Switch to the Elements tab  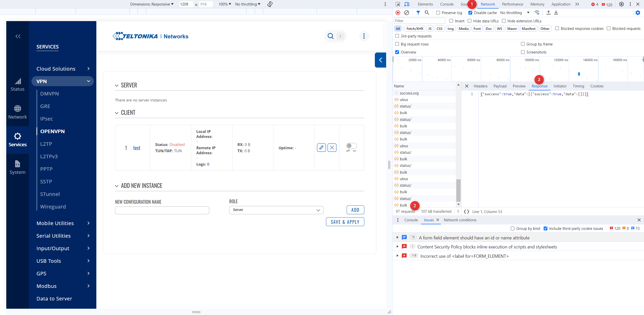(x=425, y=4)
